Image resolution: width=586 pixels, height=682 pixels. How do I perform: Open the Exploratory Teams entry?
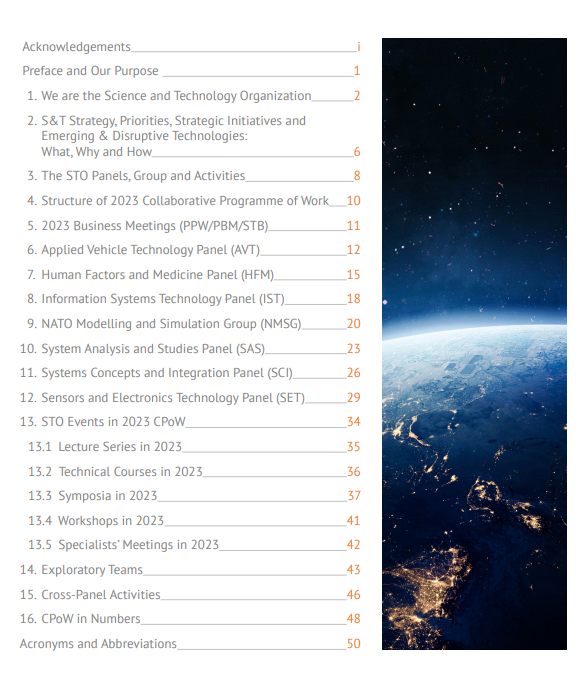click(190, 570)
